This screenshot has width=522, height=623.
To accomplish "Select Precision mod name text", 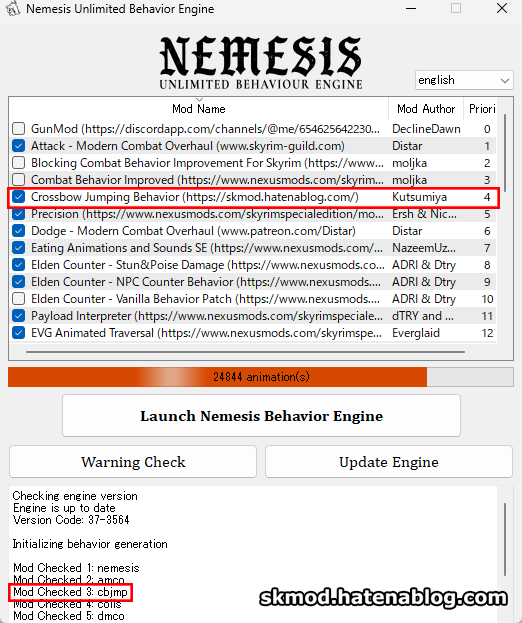I will click(207, 214).
